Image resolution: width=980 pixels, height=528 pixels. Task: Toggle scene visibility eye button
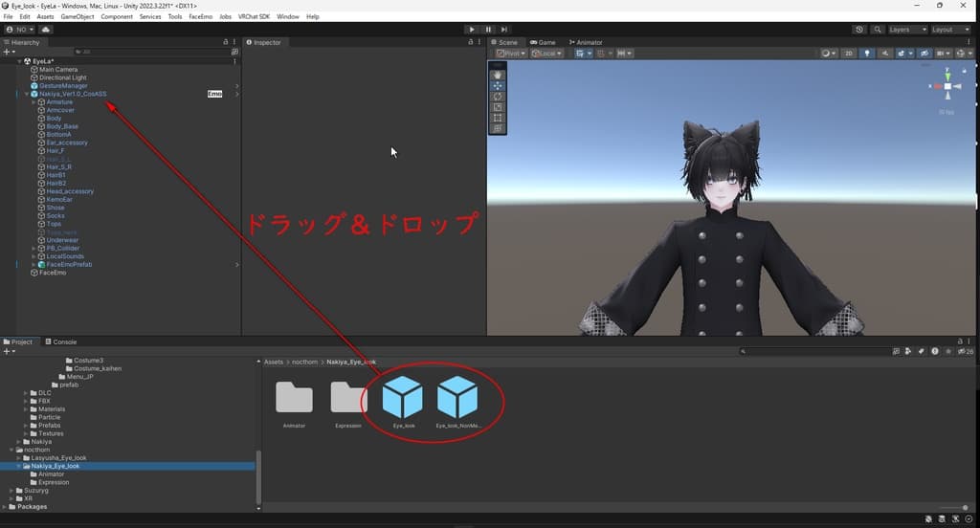click(924, 54)
